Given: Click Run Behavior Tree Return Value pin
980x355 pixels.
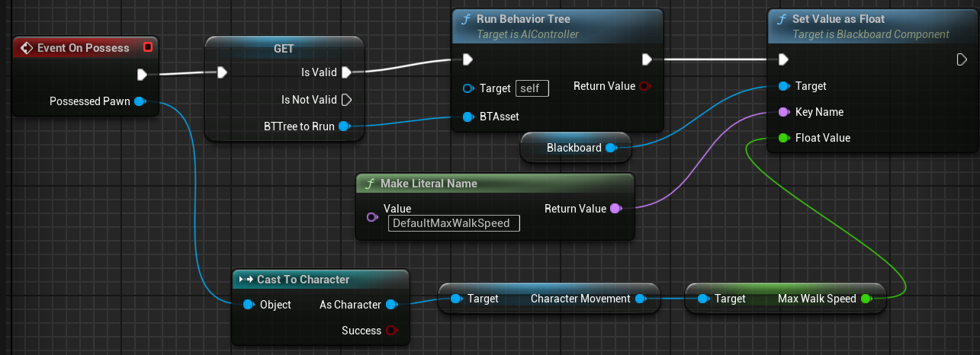Looking at the screenshot, I should pyautogui.click(x=645, y=87).
